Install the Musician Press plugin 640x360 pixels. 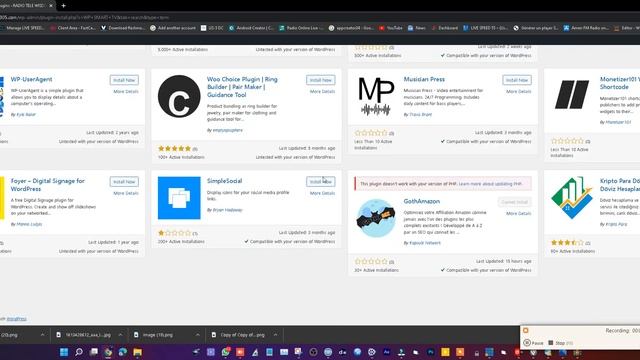click(x=517, y=80)
